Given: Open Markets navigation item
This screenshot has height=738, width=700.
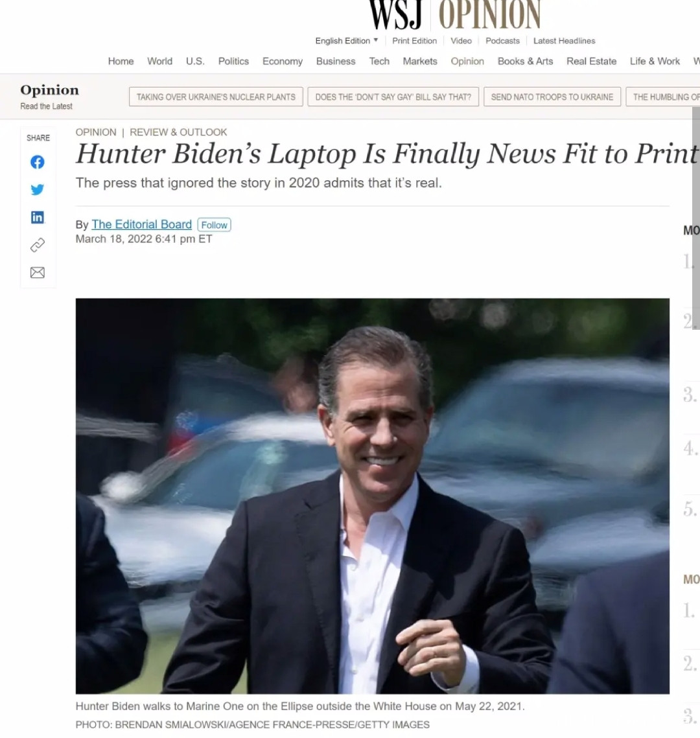Looking at the screenshot, I should [420, 61].
